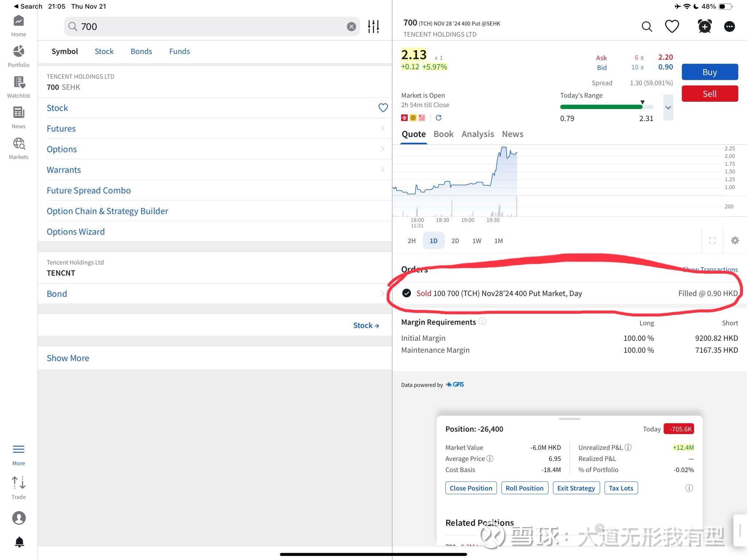
Task: Click the Close Position button
Action: [471, 488]
